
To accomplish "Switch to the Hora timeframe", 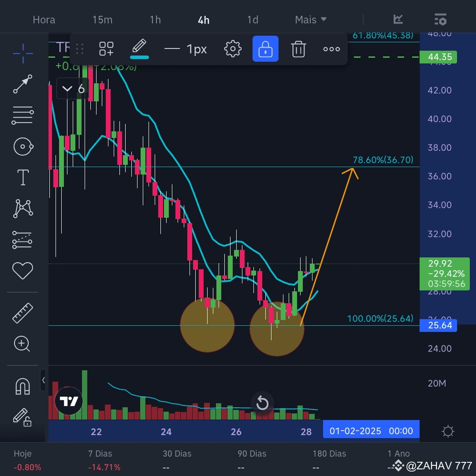I will pyautogui.click(x=44, y=20).
